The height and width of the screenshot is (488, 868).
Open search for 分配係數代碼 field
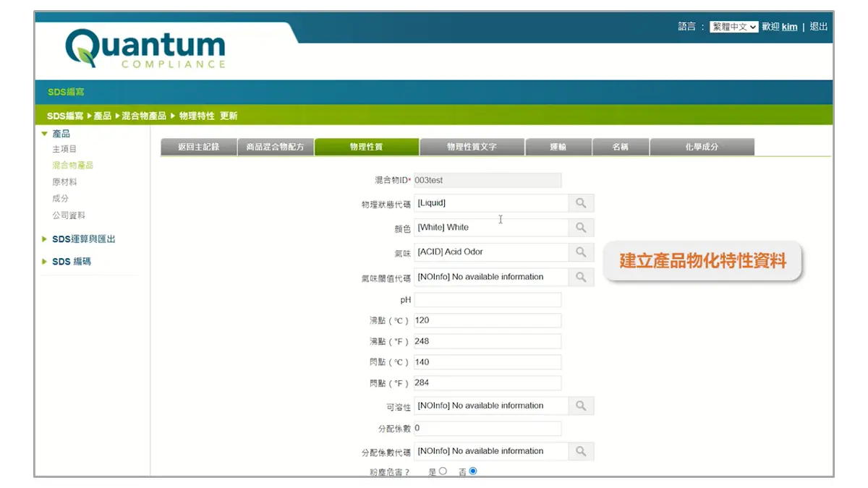point(581,451)
